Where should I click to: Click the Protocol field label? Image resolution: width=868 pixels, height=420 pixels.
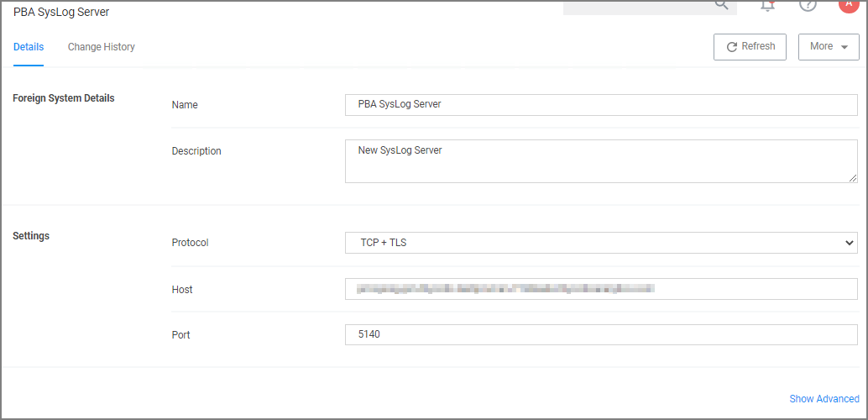click(190, 243)
